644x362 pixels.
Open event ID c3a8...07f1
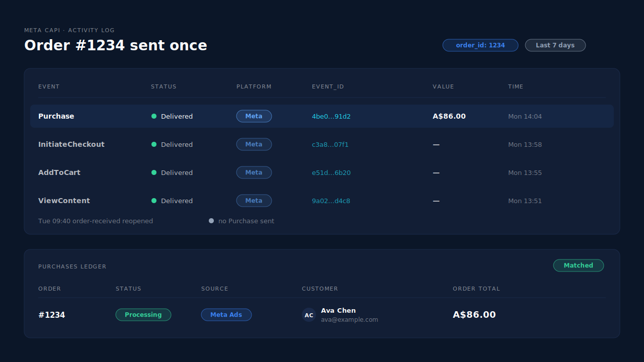pos(330,144)
